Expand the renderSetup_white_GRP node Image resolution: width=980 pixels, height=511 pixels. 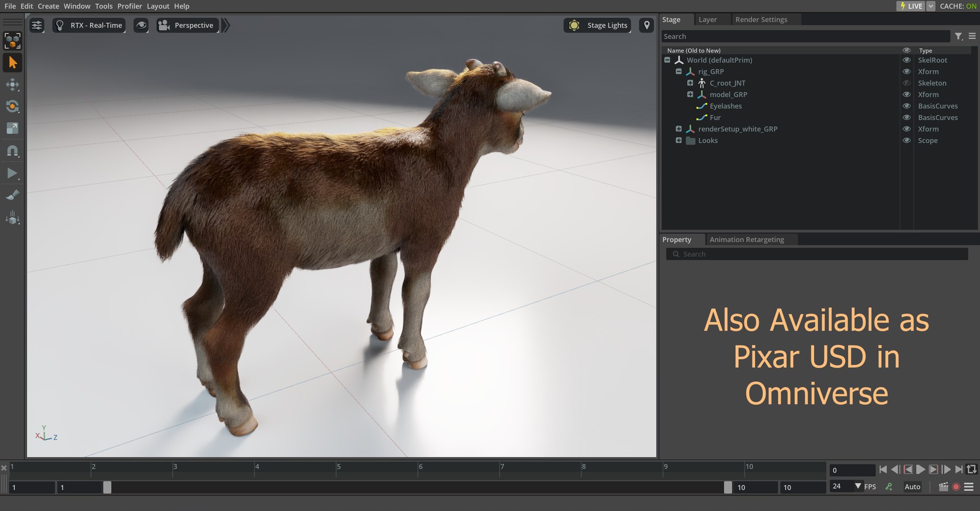coord(678,129)
